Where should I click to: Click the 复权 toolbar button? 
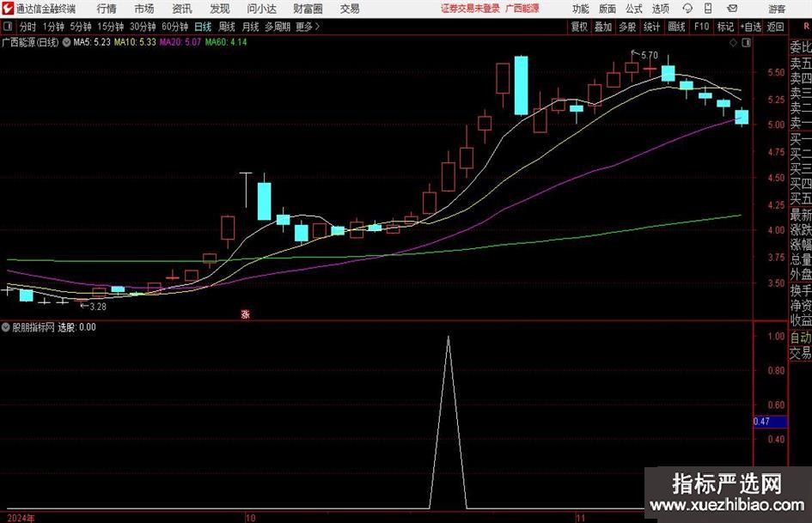click(x=579, y=27)
